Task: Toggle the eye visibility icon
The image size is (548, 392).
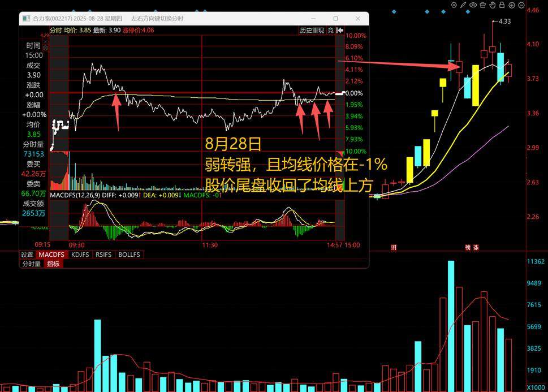Action: [x=473, y=5]
